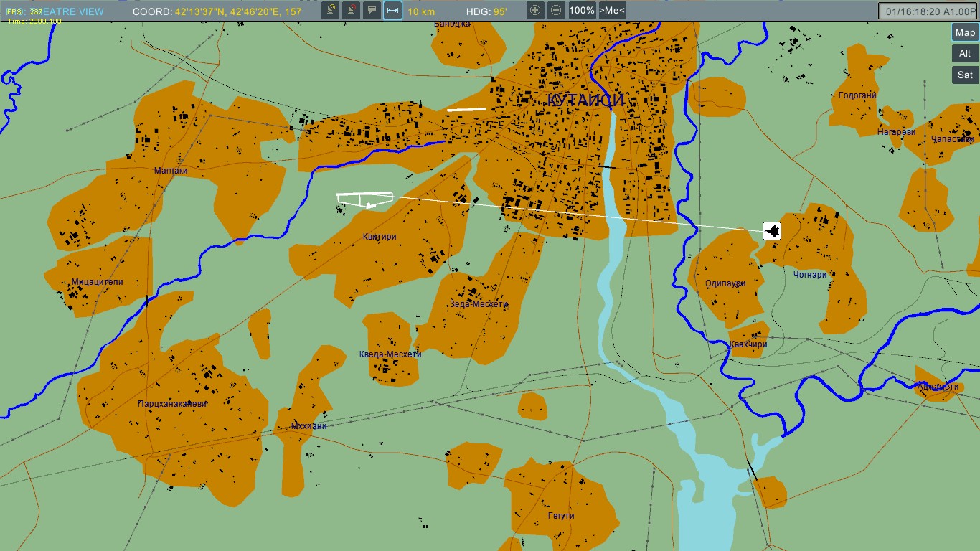Click the white runway strip in Кутаиси

point(466,110)
